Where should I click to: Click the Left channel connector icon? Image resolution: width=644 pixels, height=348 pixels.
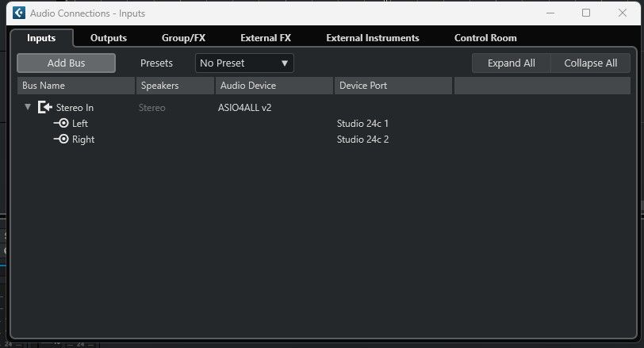click(61, 123)
